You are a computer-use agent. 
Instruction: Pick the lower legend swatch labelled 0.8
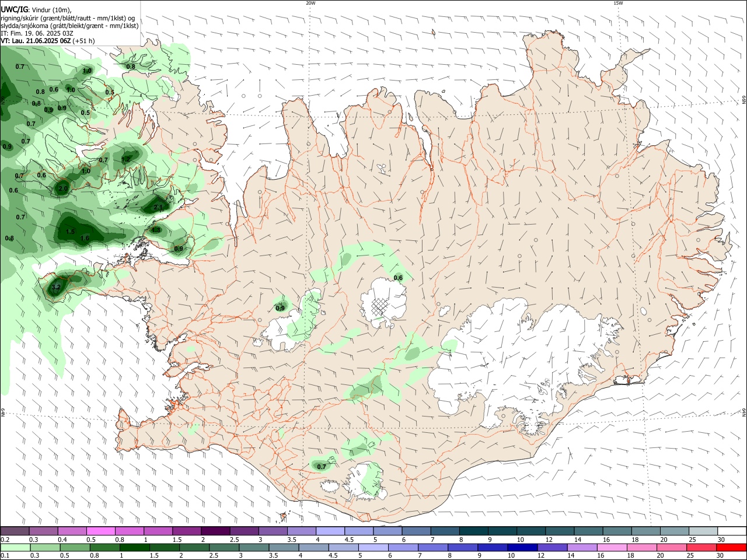pyautogui.click(x=104, y=547)
